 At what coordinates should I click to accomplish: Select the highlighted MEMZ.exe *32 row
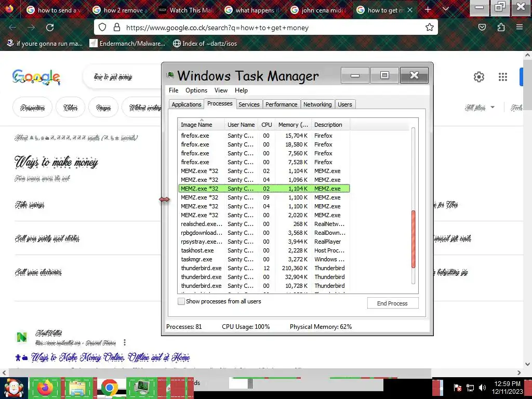(264, 188)
